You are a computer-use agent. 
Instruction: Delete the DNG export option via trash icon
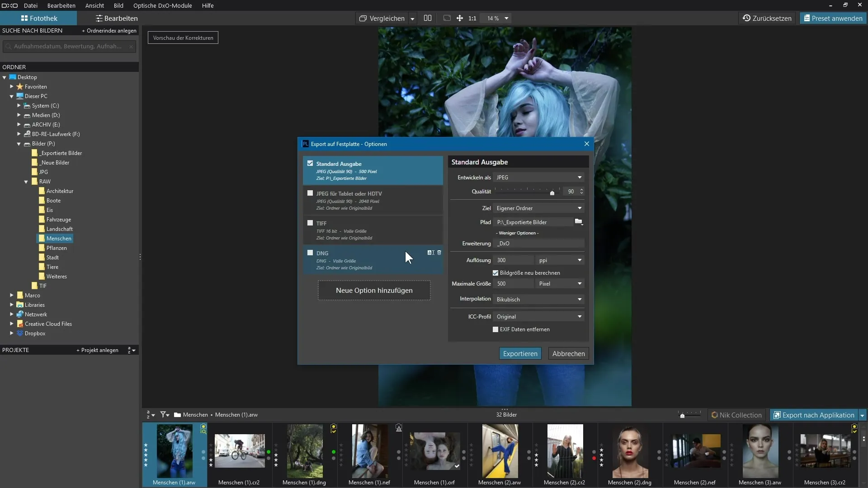439,253
